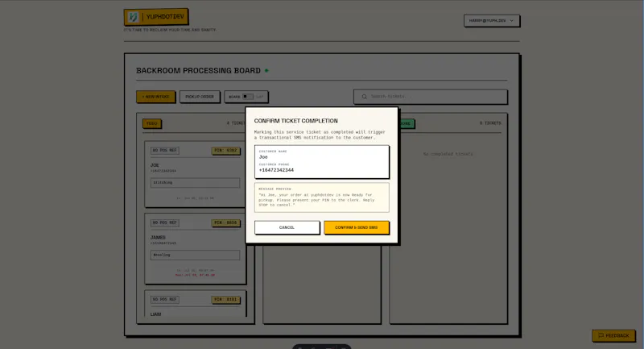Image resolution: width=644 pixels, height=349 pixels.
Task: Toggle the Board/List view switch
Action: click(247, 97)
